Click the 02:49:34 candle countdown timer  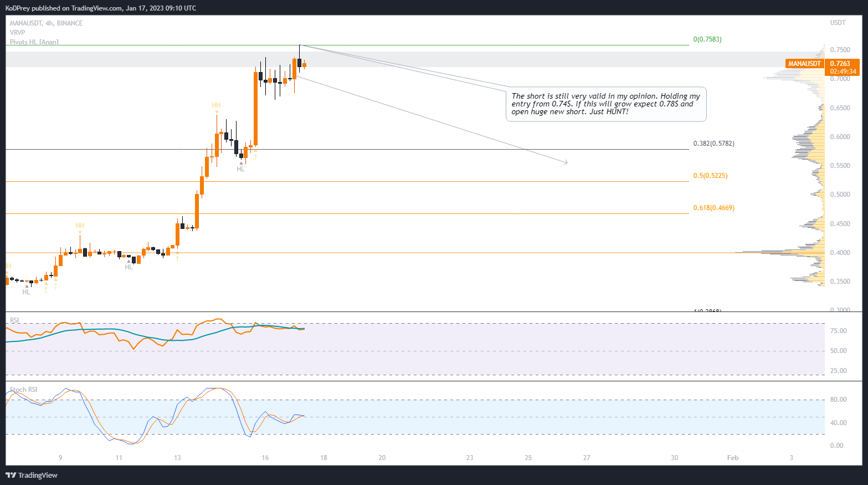[x=842, y=72]
